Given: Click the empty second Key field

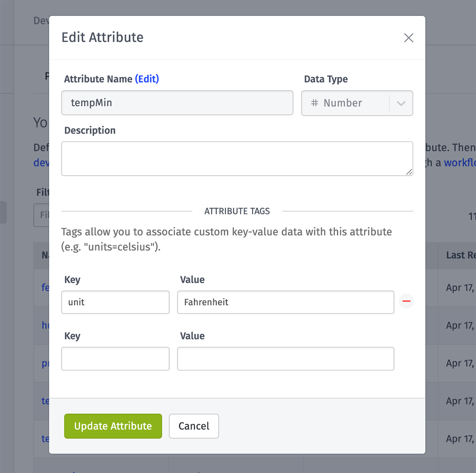Looking at the screenshot, I should pyautogui.click(x=115, y=359).
